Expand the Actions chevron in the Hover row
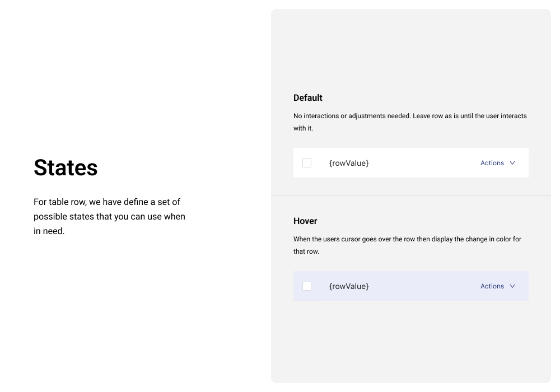Viewport: 560px width, 392px height. click(x=512, y=286)
